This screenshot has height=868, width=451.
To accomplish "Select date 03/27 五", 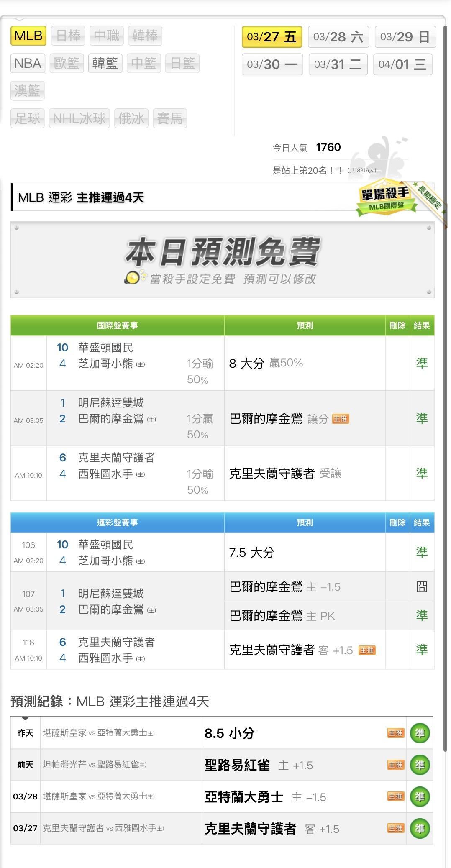I will pyautogui.click(x=272, y=37).
